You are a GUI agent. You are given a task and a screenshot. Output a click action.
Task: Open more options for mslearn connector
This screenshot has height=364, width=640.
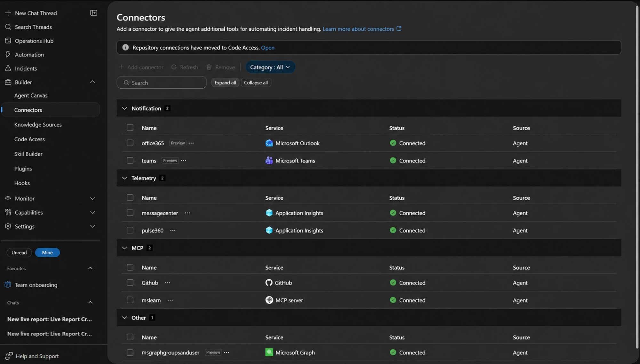pos(170,300)
